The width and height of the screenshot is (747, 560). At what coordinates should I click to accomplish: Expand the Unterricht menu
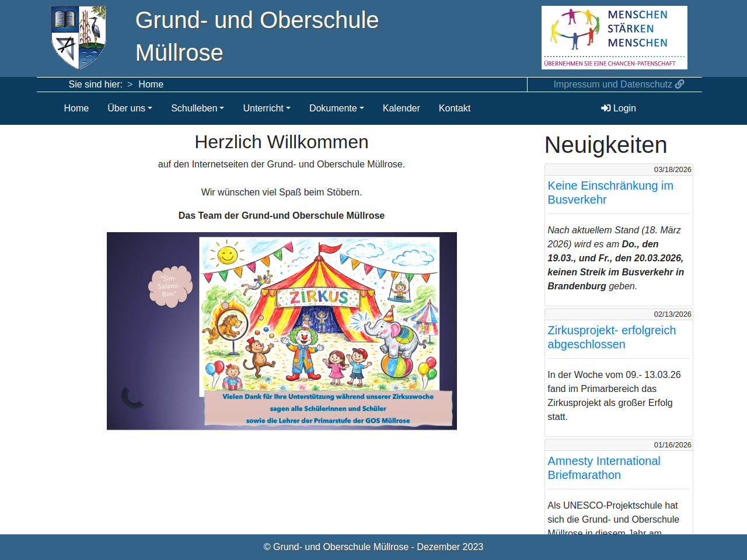(x=266, y=108)
